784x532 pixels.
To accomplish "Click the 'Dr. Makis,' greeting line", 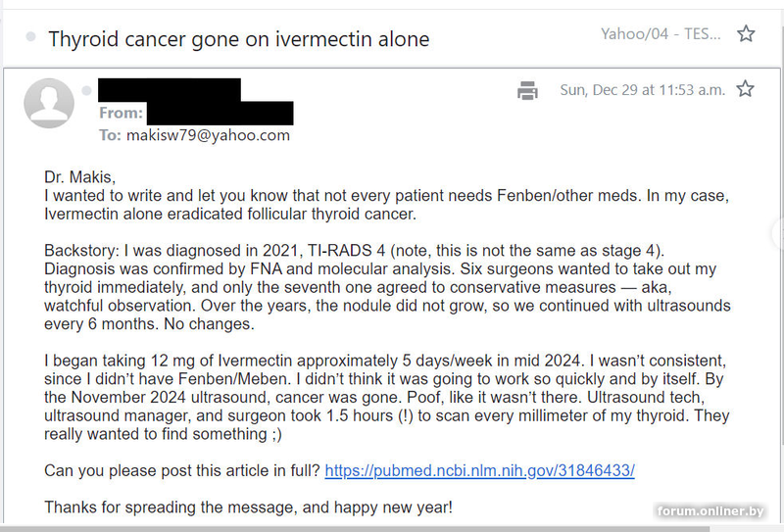I will tap(79, 177).
